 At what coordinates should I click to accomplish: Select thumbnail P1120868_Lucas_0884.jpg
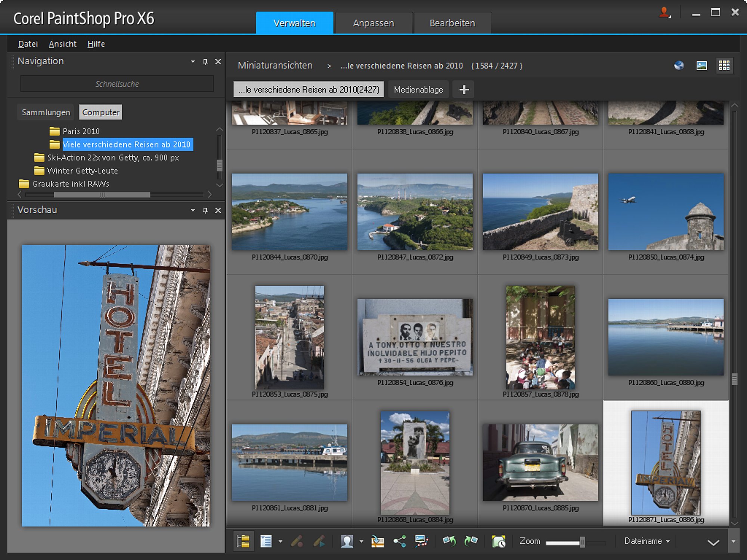coord(415,463)
